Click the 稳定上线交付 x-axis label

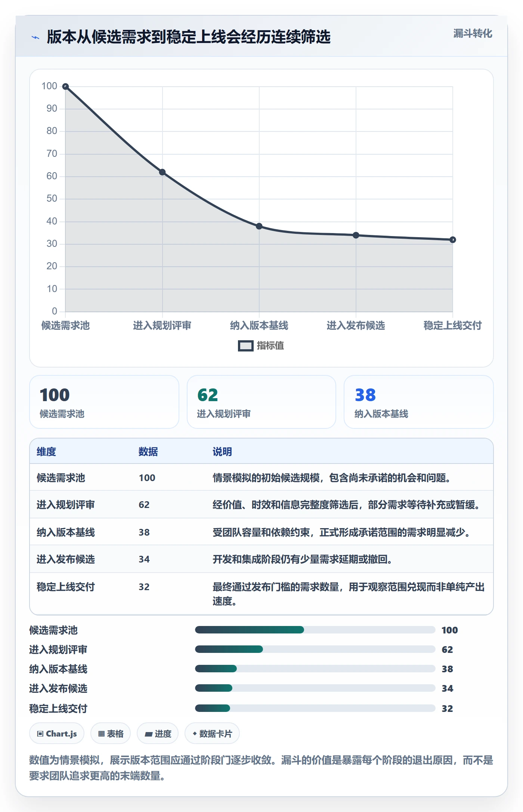(x=453, y=326)
